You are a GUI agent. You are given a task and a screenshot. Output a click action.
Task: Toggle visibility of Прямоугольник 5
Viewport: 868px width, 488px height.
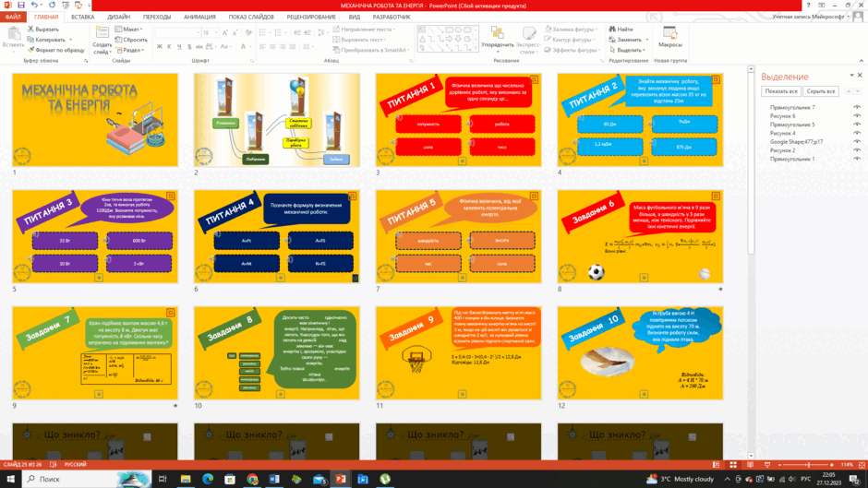point(857,125)
